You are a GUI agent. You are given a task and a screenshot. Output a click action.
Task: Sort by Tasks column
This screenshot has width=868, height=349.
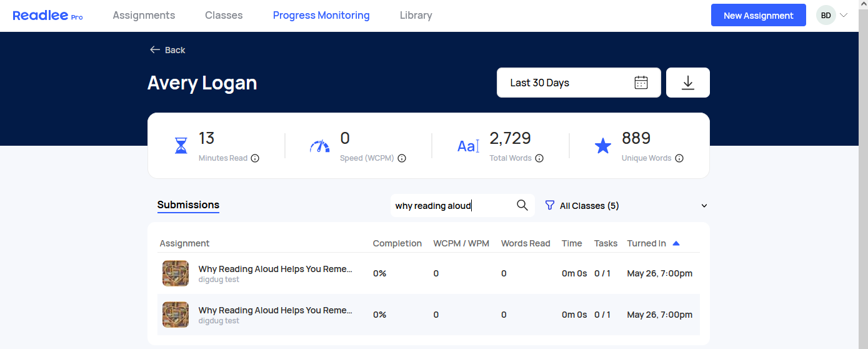(606, 243)
